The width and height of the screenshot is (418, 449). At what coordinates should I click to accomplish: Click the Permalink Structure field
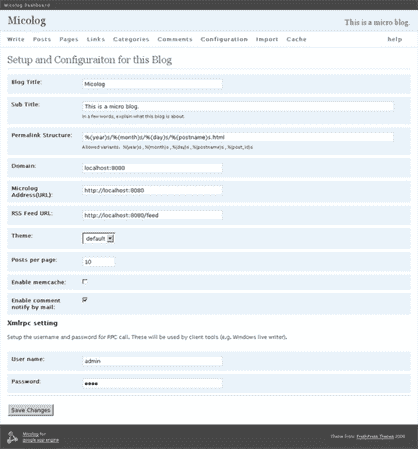pyautogui.click(x=238, y=137)
